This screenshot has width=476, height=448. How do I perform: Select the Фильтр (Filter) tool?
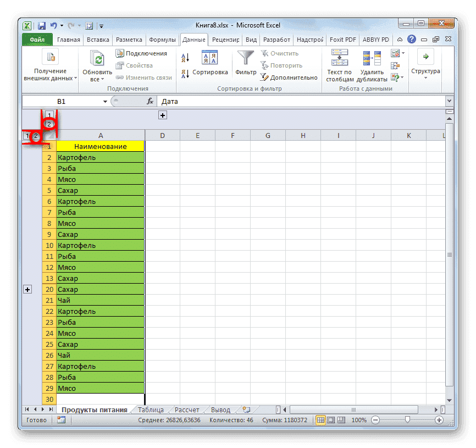pyautogui.click(x=245, y=62)
